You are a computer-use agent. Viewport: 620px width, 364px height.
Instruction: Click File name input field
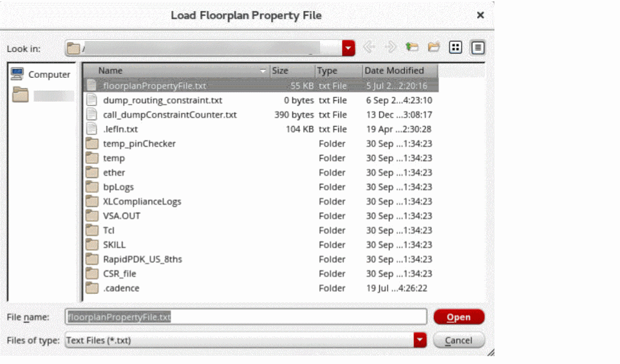[246, 316]
